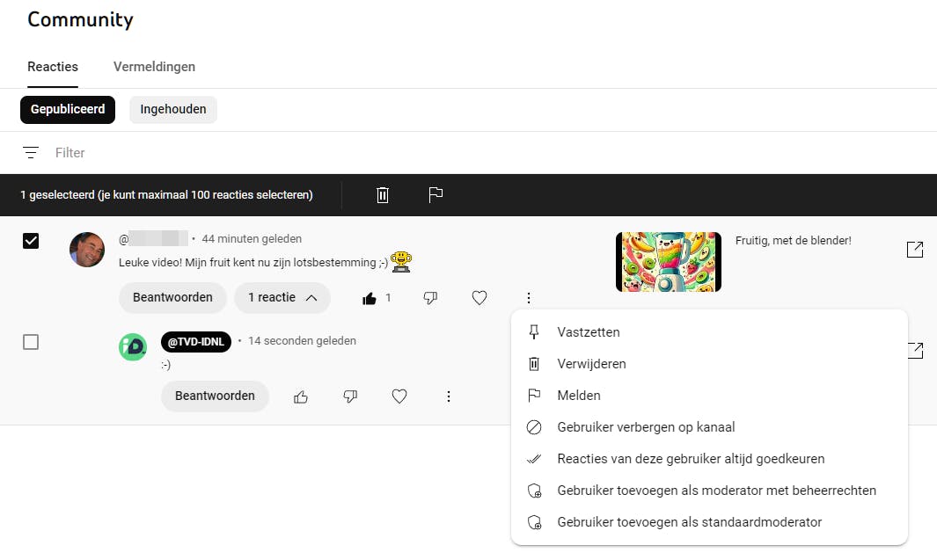937x560 pixels.
Task: Dislike the first comment with thumbs down
Action: (x=430, y=298)
